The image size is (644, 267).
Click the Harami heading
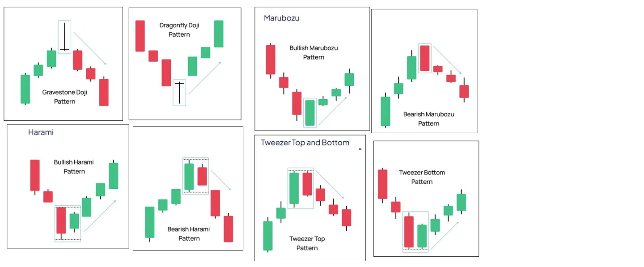(x=41, y=132)
